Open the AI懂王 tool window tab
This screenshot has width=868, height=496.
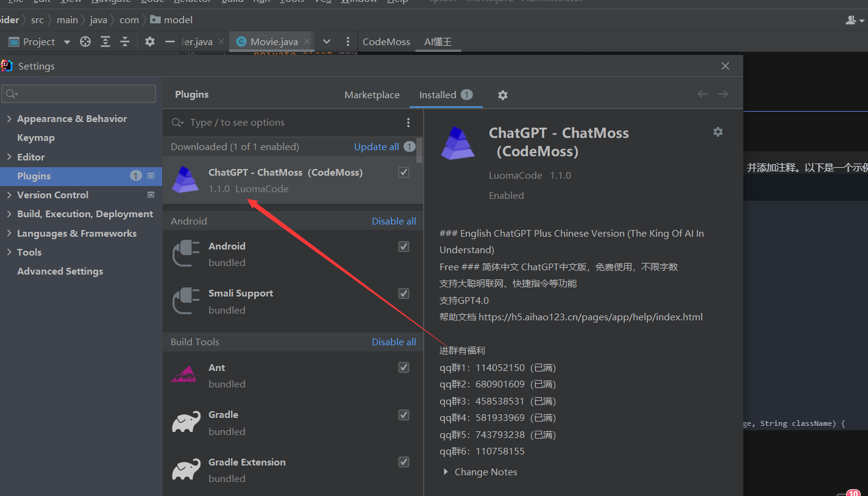[x=438, y=41]
